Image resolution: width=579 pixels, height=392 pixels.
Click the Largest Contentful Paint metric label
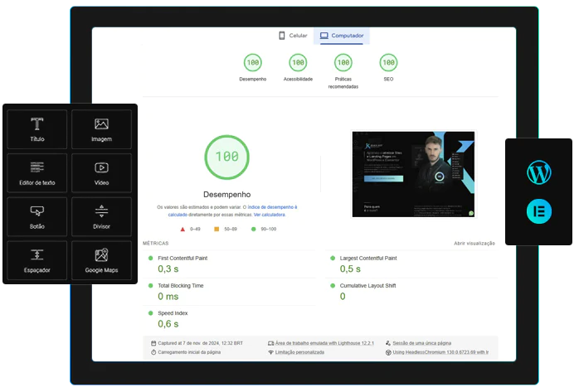(368, 258)
